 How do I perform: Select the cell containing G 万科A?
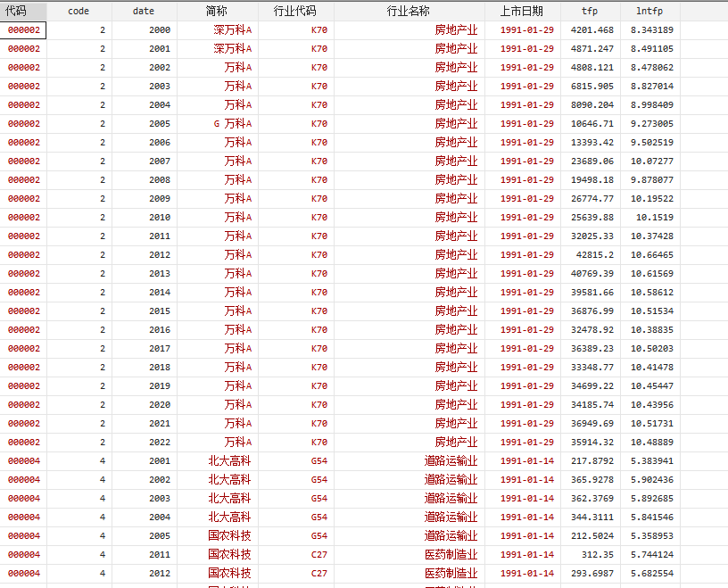click(233, 124)
